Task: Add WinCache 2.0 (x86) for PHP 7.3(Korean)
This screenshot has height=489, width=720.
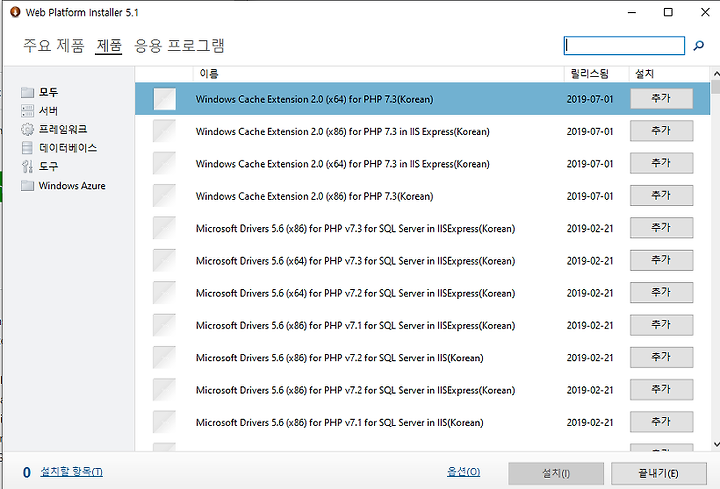Action: (x=661, y=196)
